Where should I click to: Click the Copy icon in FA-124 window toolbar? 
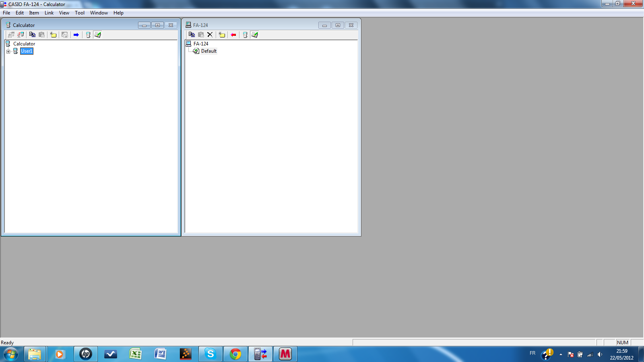pyautogui.click(x=192, y=35)
